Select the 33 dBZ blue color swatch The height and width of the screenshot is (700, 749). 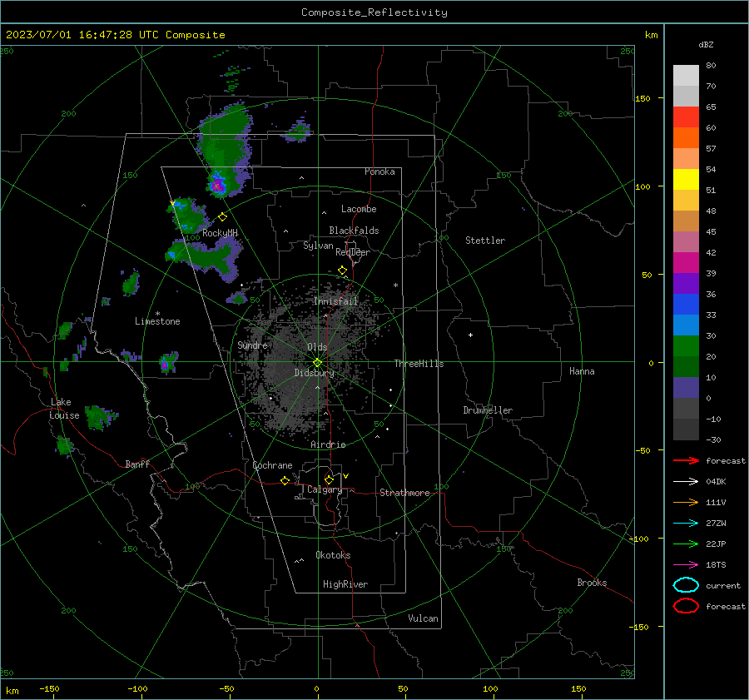pyautogui.click(x=686, y=304)
